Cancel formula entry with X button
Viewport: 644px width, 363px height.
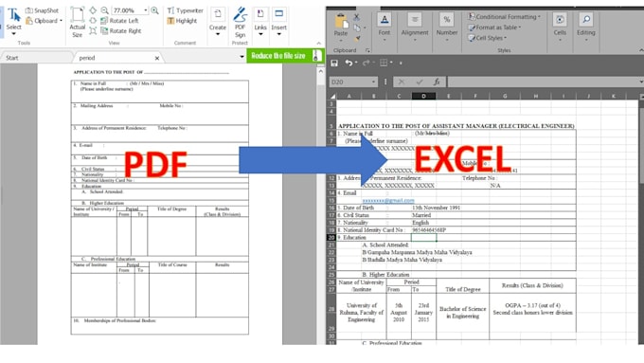coord(402,82)
